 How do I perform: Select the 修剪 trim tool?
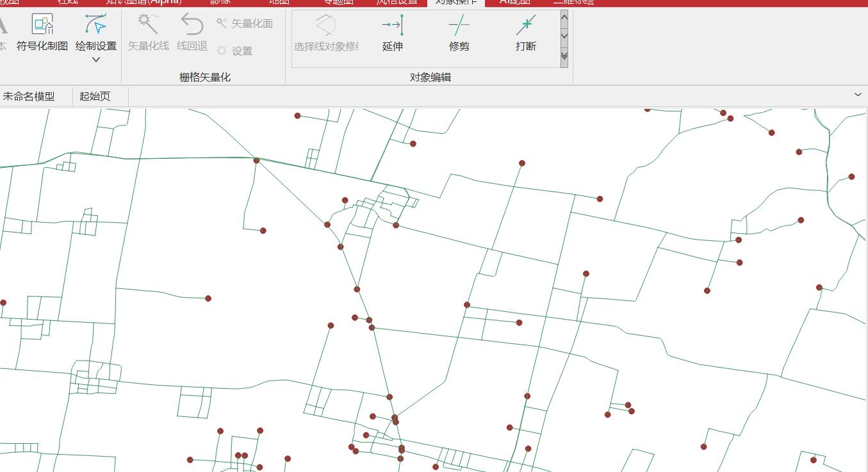point(459,33)
